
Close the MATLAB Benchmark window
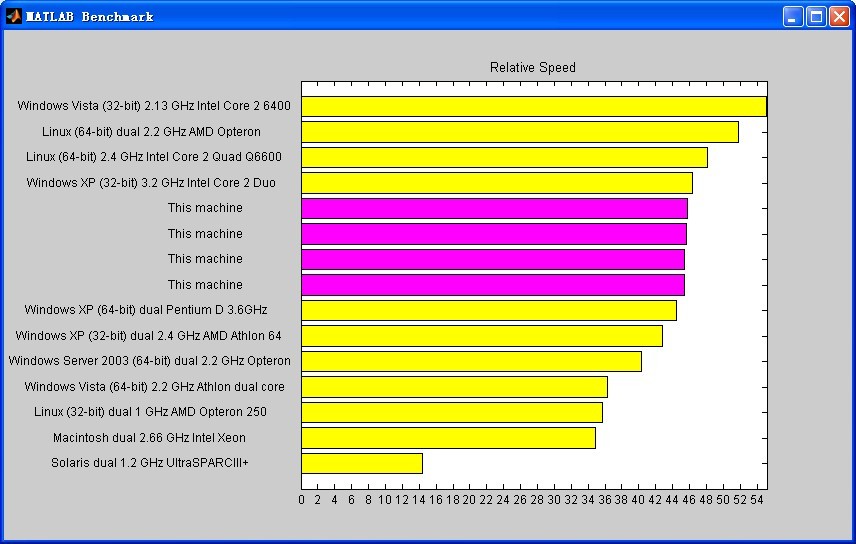[x=839, y=16]
